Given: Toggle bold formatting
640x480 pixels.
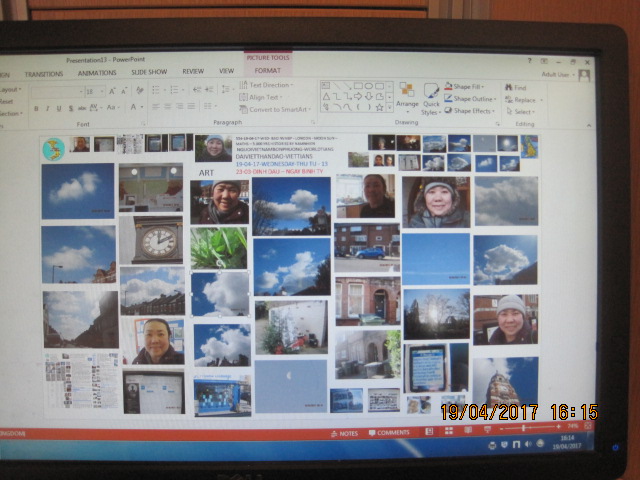Looking at the screenshot, I should click(x=36, y=109).
